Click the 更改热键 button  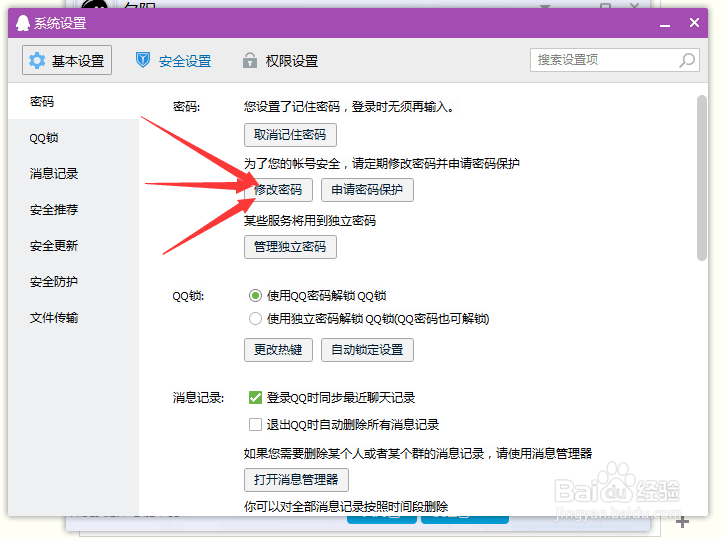point(278,349)
